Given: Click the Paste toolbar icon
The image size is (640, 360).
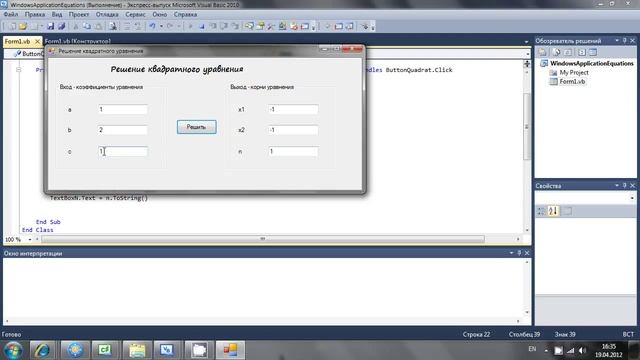Looking at the screenshot, I should (98, 27).
